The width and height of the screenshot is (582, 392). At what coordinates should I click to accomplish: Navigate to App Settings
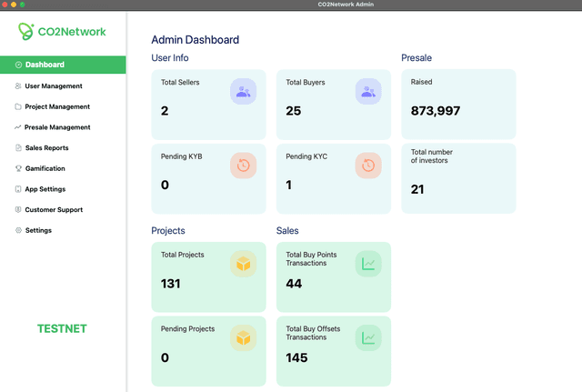45,189
